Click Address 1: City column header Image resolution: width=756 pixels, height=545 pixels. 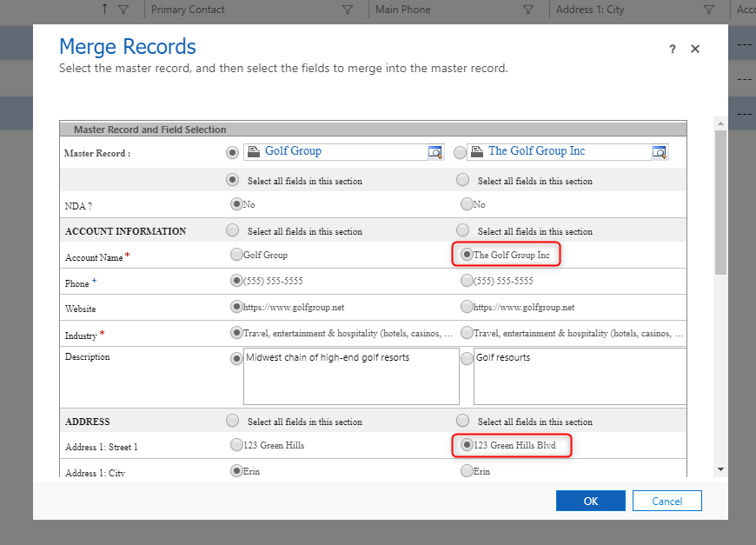(590, 10)
